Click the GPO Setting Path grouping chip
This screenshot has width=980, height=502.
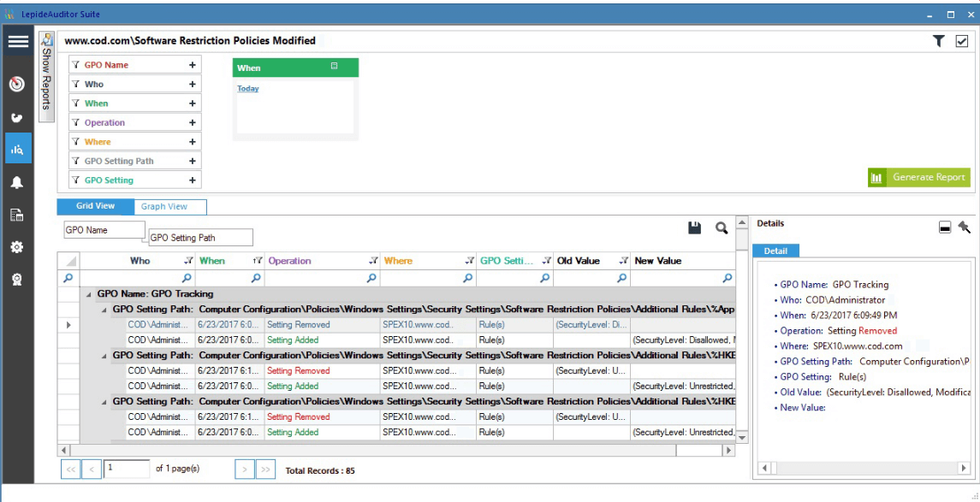click(200, 237)
